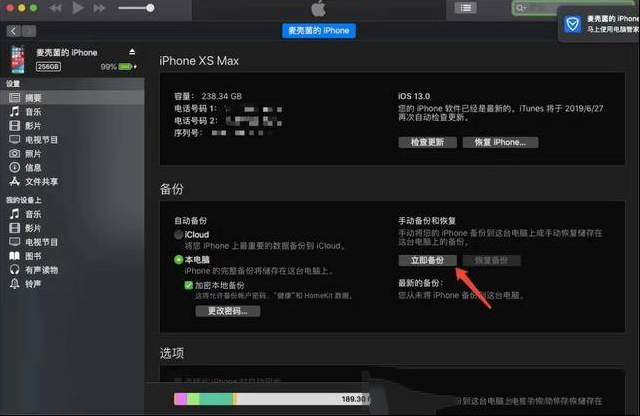Click the iPhone device thumbnail in the sidebar

18,60
